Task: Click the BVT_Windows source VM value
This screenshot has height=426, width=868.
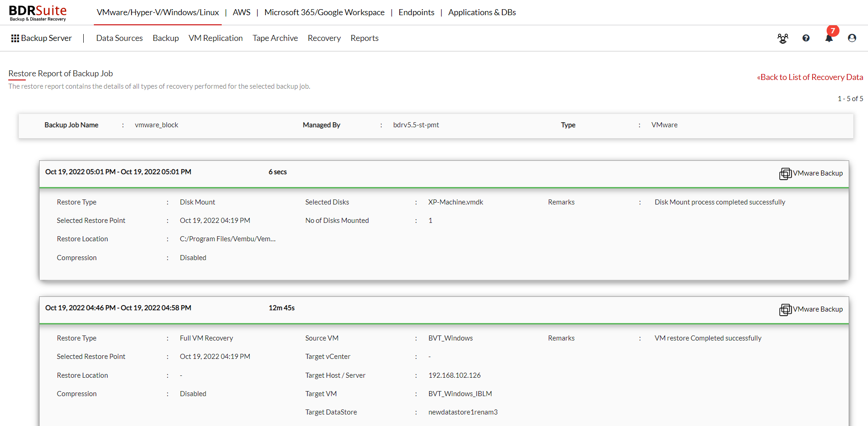Action: 451,338
